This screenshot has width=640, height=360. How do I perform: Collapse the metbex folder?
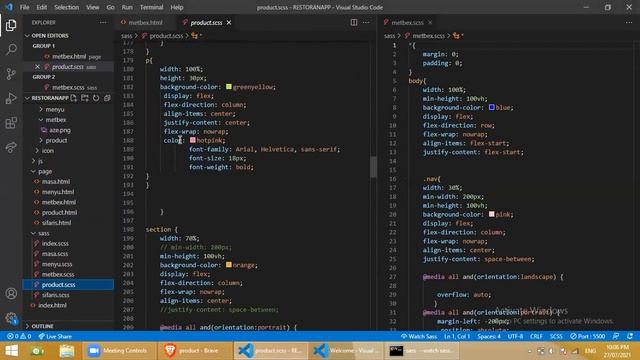click(56, 120)
